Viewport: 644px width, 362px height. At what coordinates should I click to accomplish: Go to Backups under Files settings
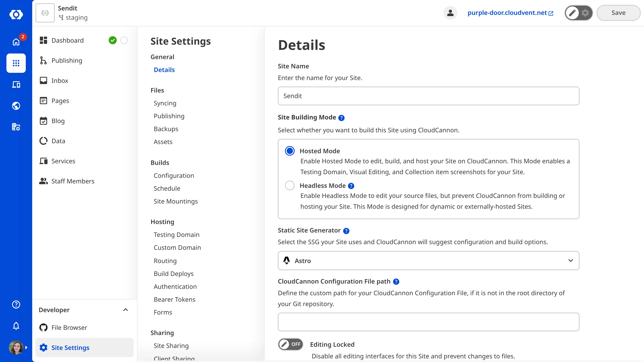click(166, 129)
